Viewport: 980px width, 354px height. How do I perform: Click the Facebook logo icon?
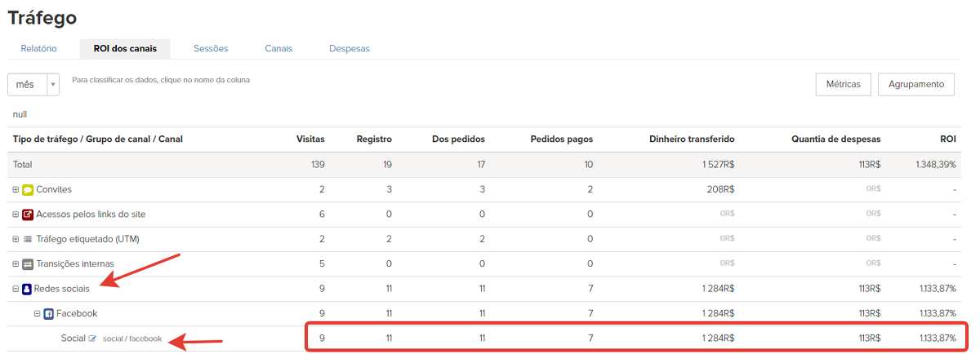48,313
